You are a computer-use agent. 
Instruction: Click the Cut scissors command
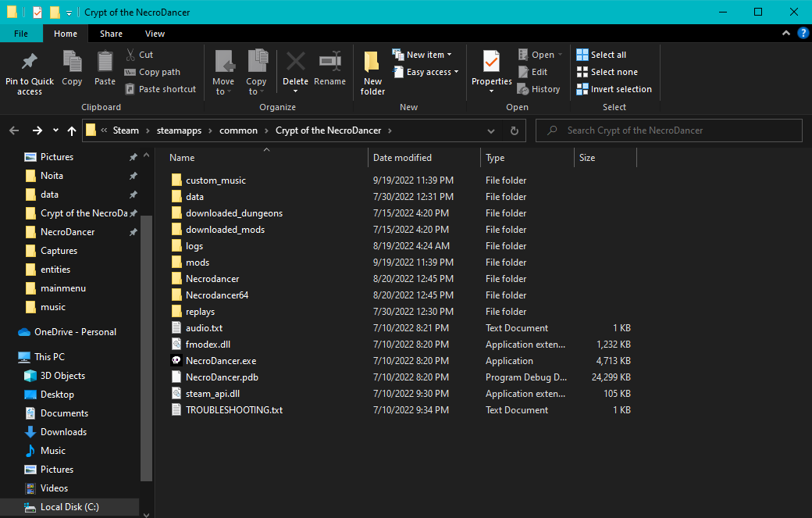(x=139, y=55)
